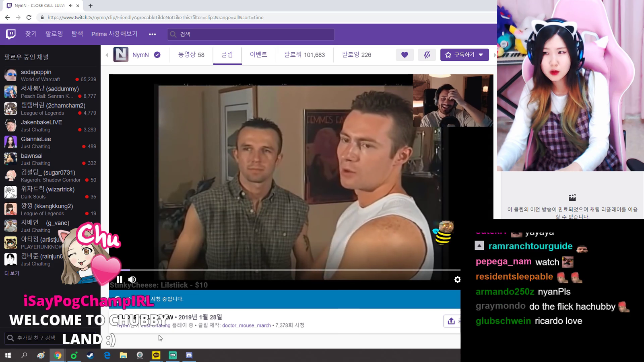
Task: Select the 클립 tab
Action: 227,55
